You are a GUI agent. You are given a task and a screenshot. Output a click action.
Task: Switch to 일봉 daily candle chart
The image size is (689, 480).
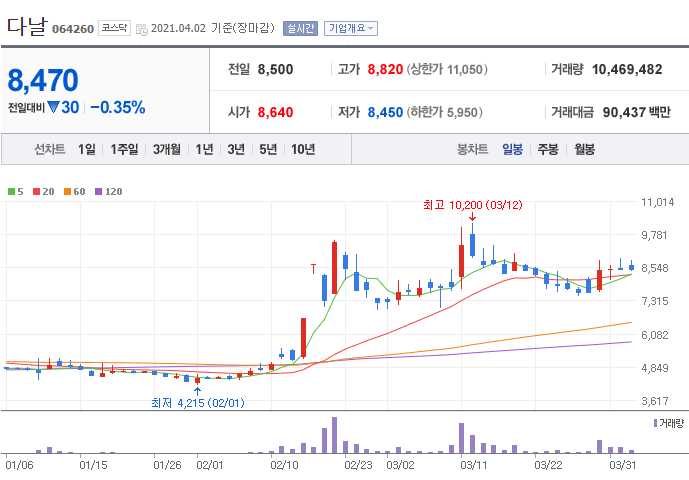(512, 149)
